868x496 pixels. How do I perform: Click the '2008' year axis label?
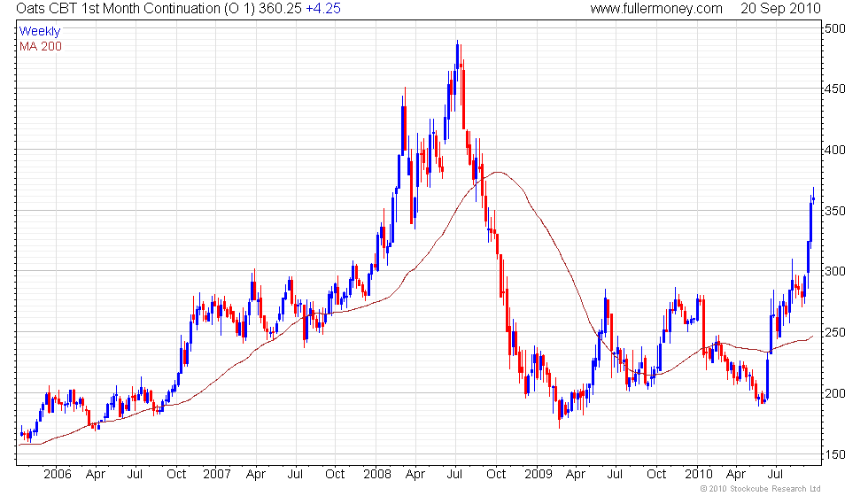point(377,475)
